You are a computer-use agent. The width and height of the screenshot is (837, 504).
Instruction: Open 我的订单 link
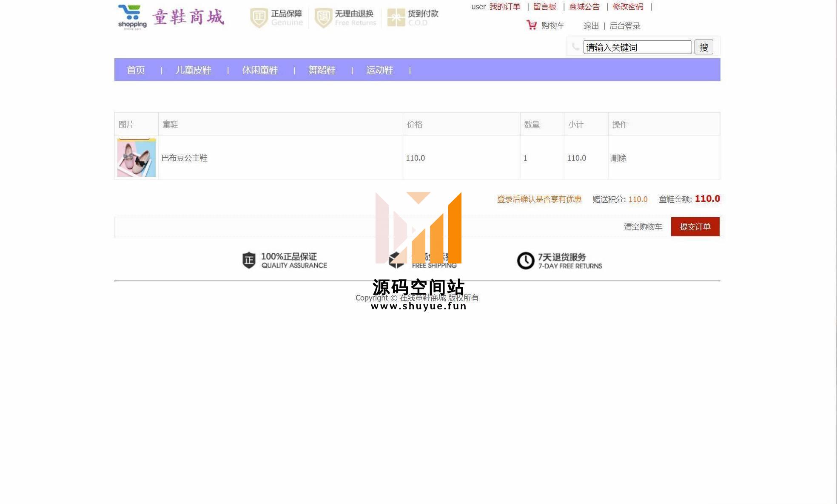coord(505,7)
